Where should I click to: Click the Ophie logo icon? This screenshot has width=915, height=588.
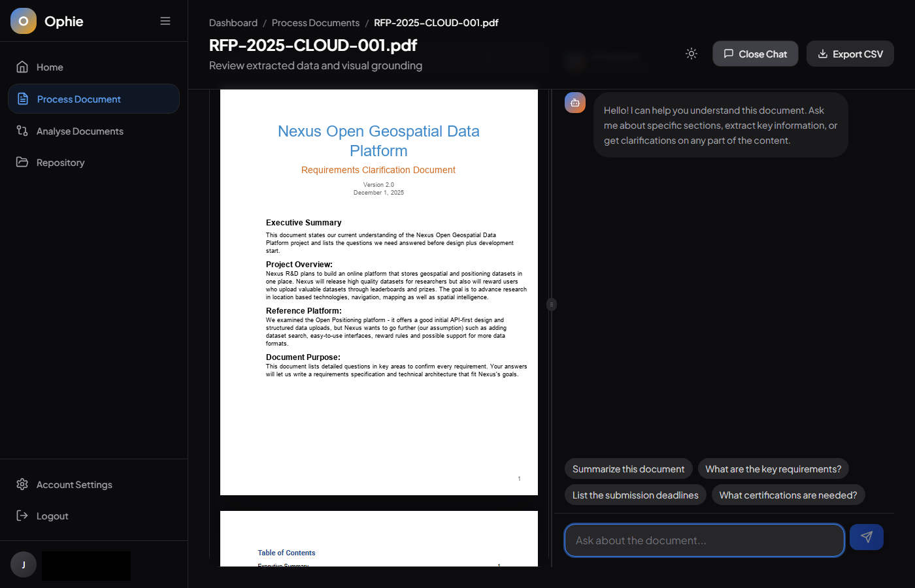[x=24, y=21]
